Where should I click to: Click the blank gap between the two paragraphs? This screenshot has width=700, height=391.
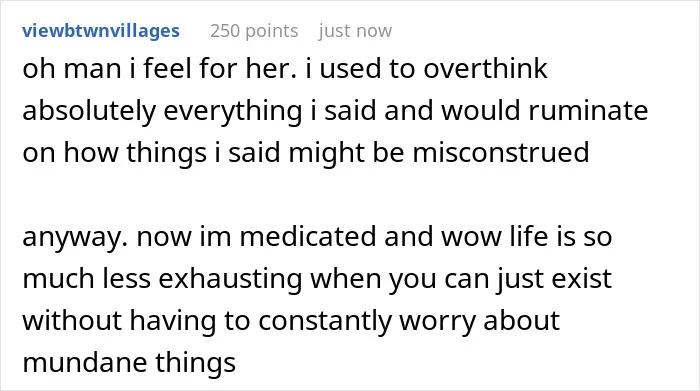pos(350,194)
